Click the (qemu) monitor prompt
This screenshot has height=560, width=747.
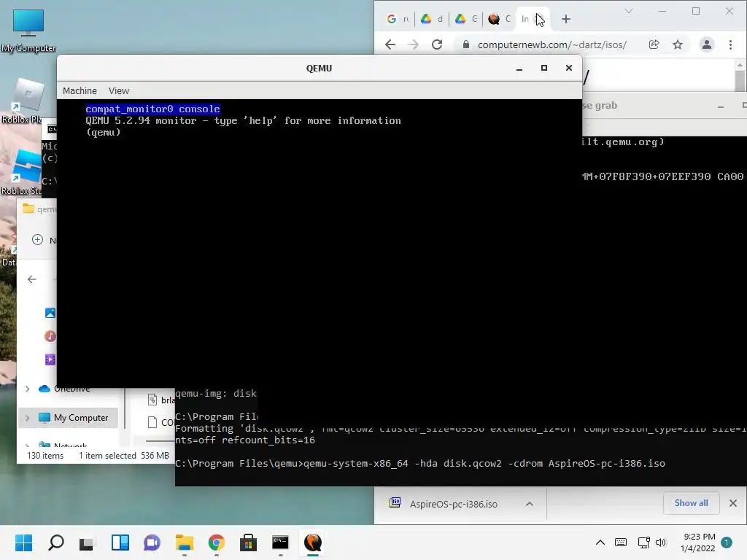click(x=104, y=133)
